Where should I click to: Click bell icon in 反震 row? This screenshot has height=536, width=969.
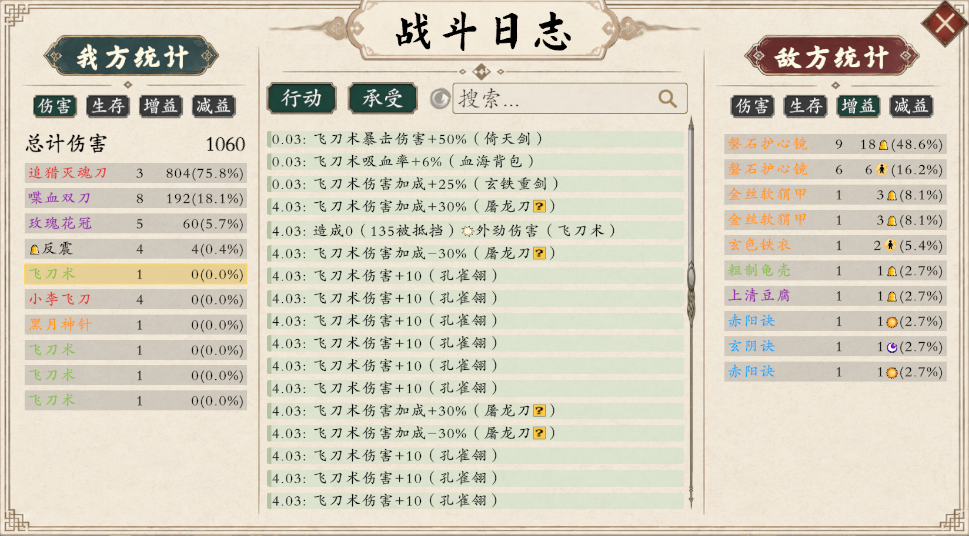(x=35, y=249)
